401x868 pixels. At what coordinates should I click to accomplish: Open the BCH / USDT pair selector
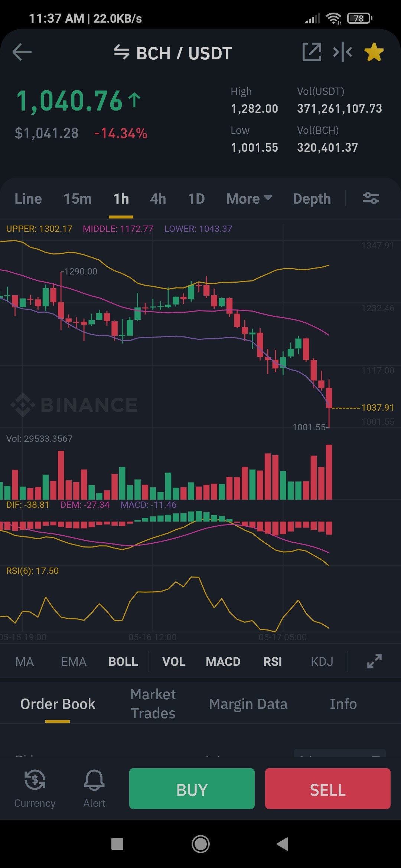(x=184, y=53)
